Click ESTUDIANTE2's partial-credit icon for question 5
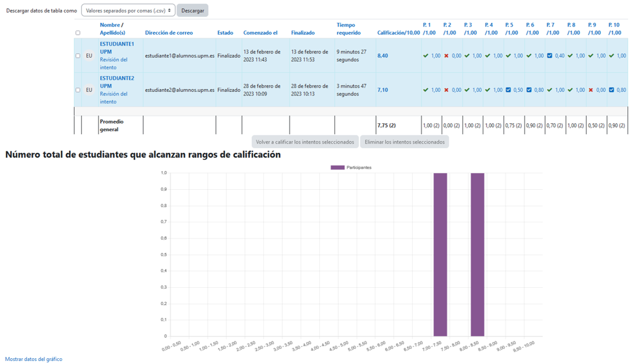The image size is (635, 364). point(508,90)
